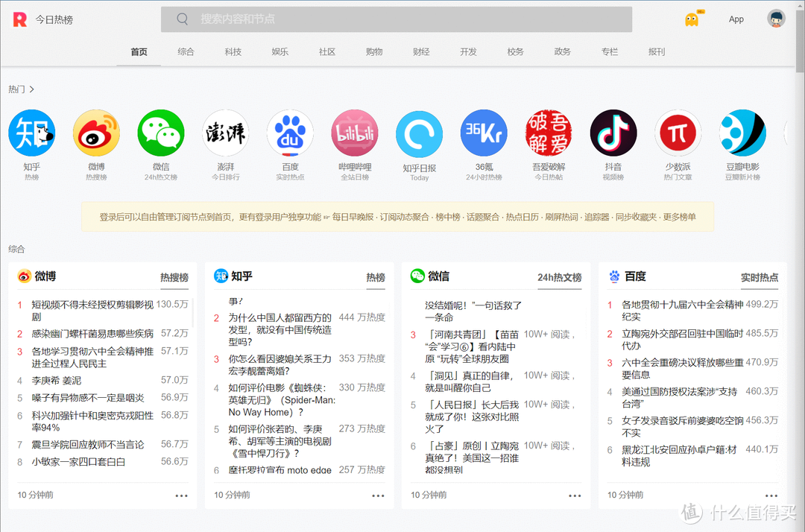Open the App download link
The height and width of the screenshot is (532, 805).
(736, 19)
